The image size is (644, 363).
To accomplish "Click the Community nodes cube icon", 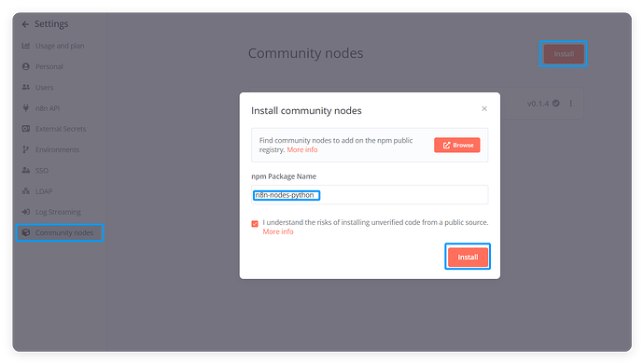I will pos(26,232).
